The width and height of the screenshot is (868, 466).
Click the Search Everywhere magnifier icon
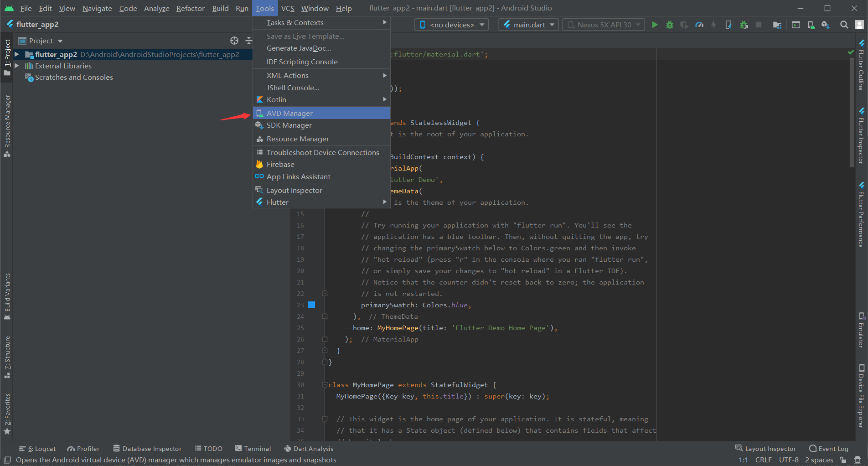[x=844, y=25]
